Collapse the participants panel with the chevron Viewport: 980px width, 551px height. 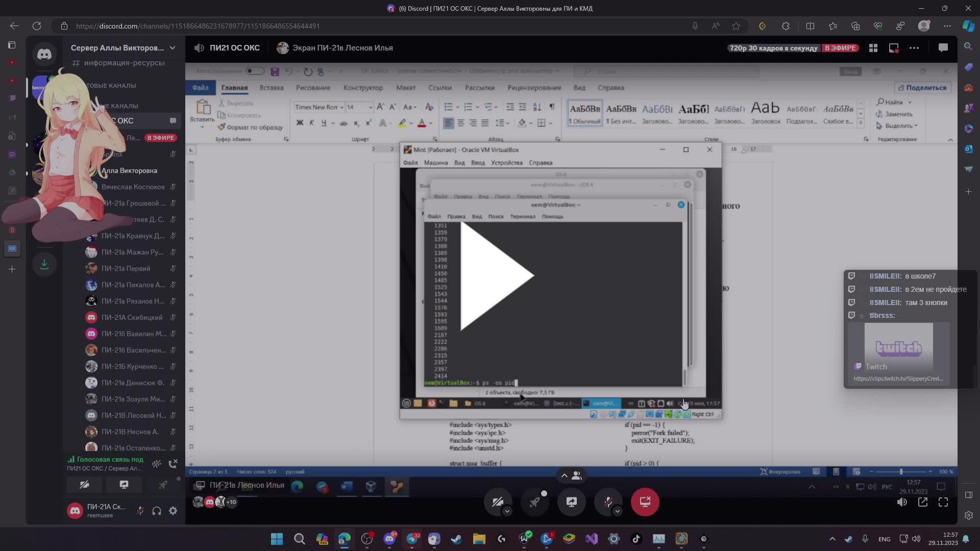tap(564, 475)
